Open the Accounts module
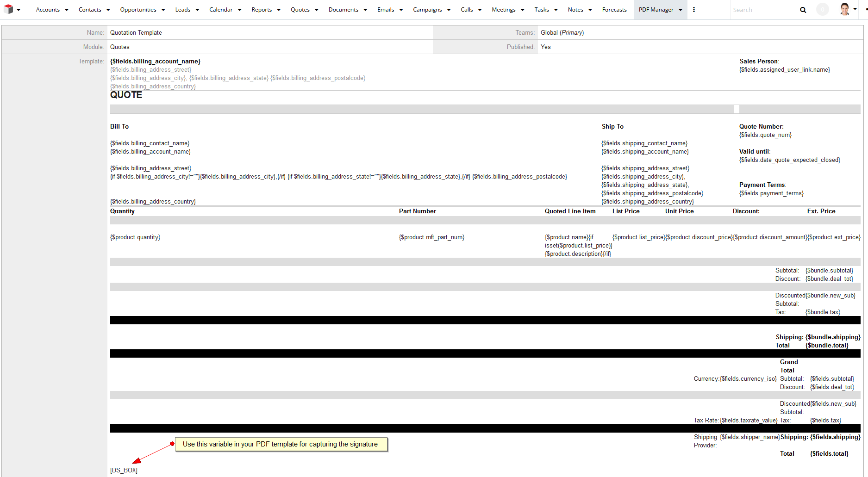The image size is (868, 477). click(48, 10)
